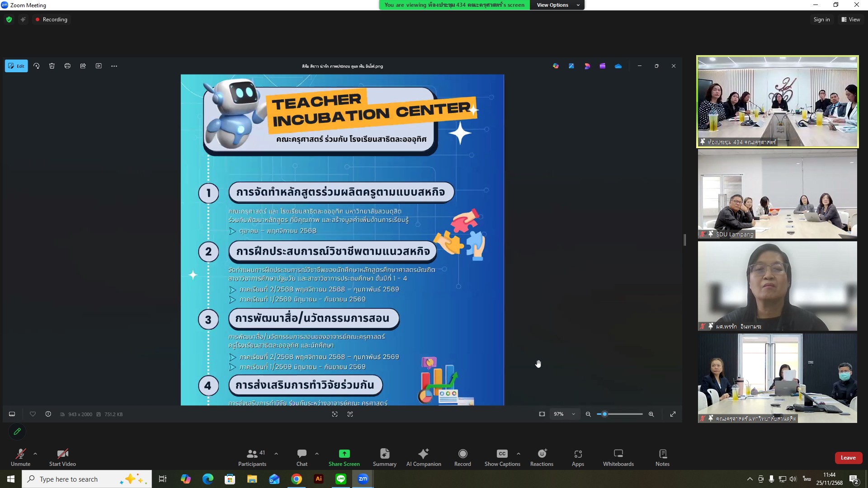Open the Reactions panel
This screenshot has width=868, height=488.
(542, 457)
